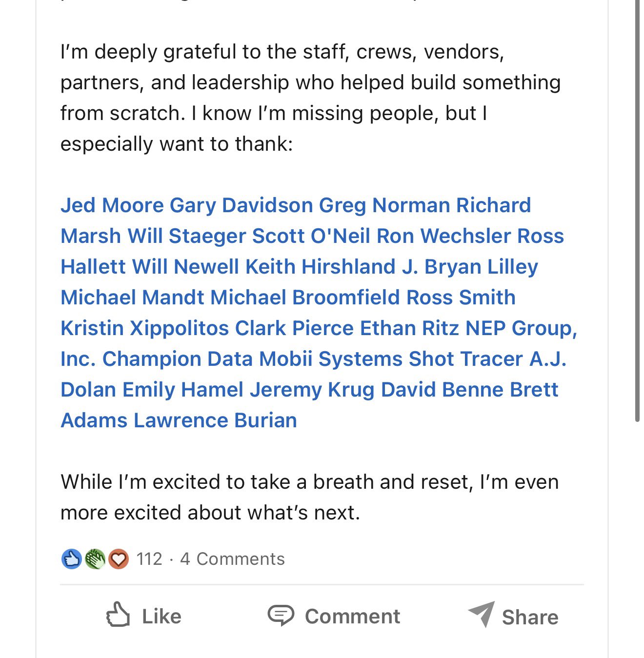Tap the red heart reaction icon

[118, 559]
